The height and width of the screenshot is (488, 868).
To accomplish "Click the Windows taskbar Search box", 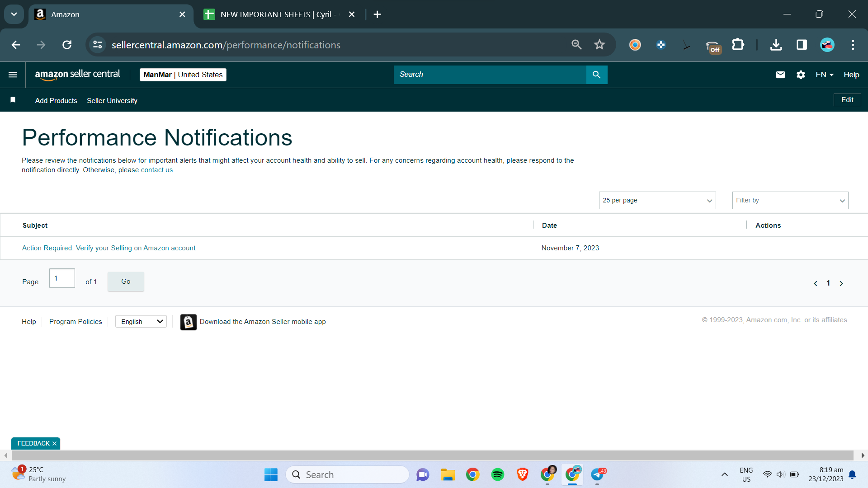I will pos(347,474).
